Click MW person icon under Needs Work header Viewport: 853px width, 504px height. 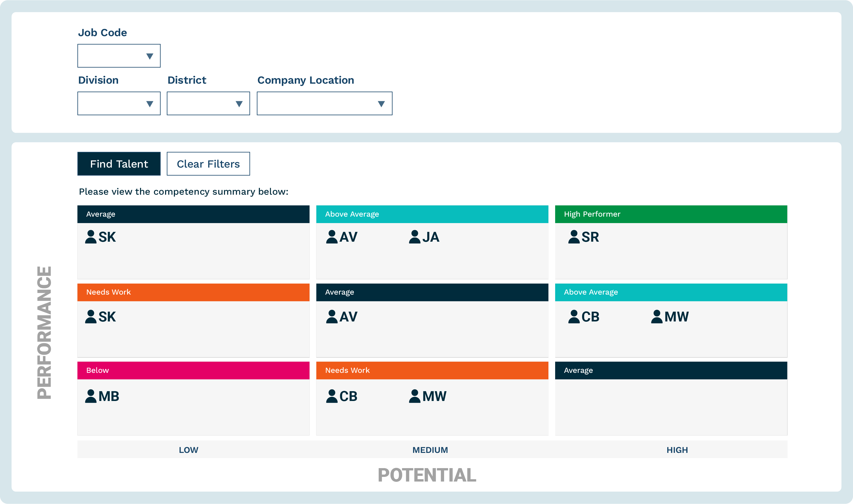click(x=414, y=396)
